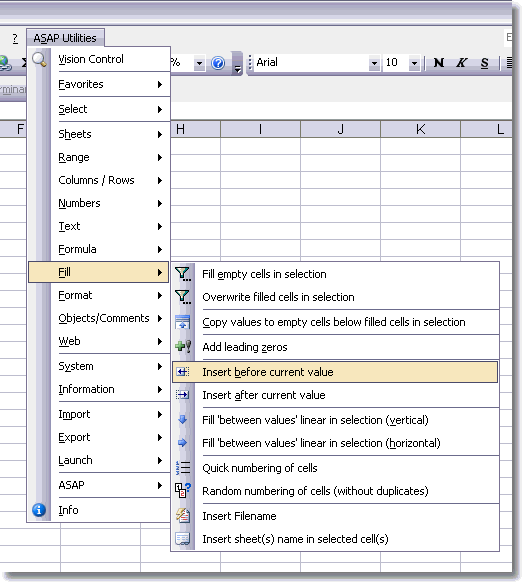Open the blue Help question mark button
This screenshot has width=524, height=584.
(218, 63)
